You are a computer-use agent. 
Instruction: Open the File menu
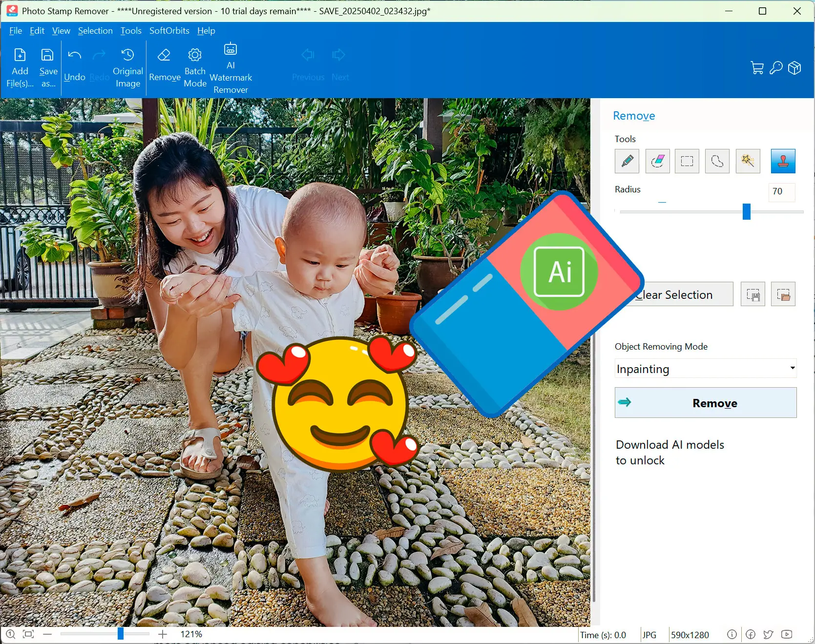[16, 31]
